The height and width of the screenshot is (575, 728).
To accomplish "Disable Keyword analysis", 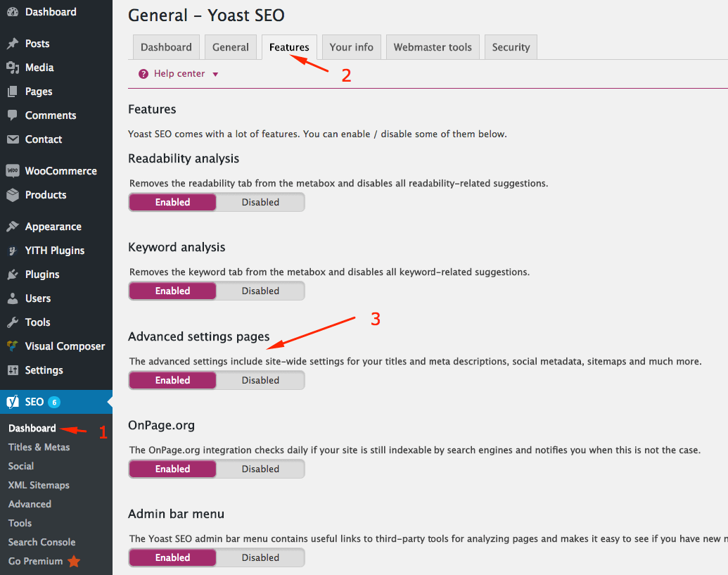I will 260,291.
